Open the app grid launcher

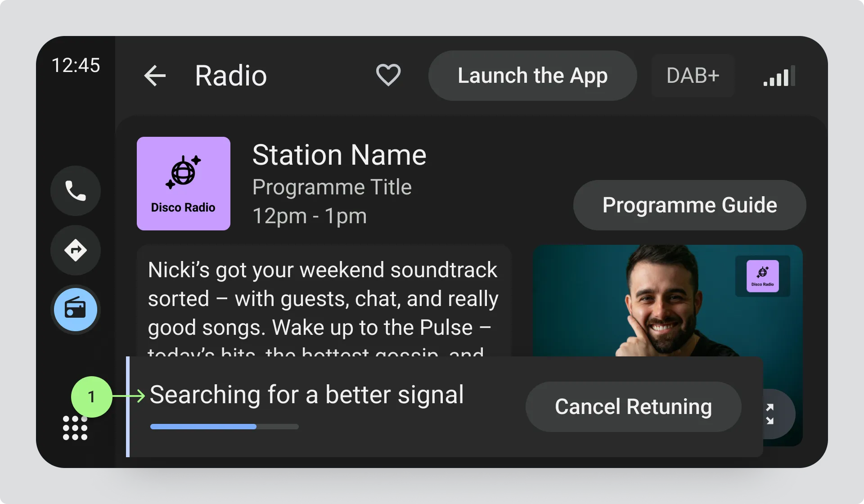pos(75,428)
